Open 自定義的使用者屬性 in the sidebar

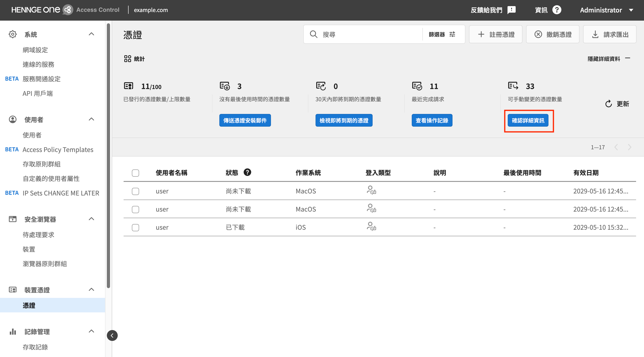(51, 178)
